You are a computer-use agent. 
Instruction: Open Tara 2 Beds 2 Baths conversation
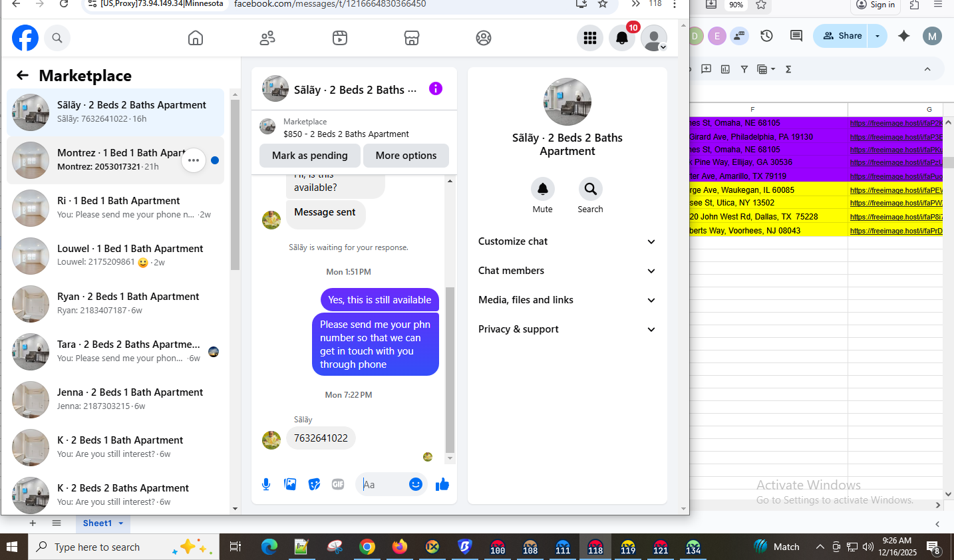116,351
